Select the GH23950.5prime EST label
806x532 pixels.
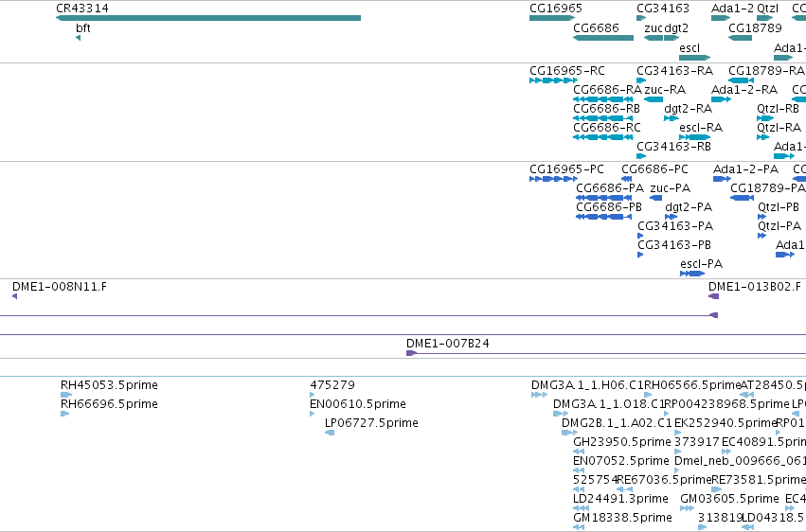622,442
